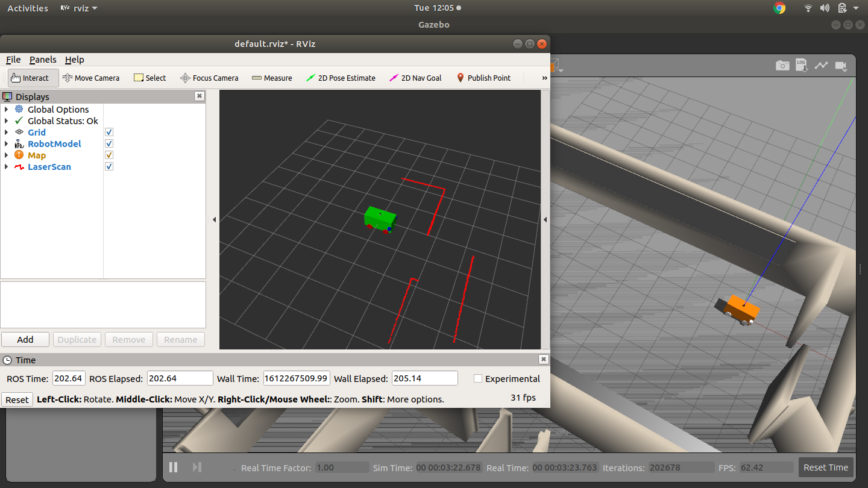
Task: Select the 2D Nav Goal tool
Action: [x=415, y=78]
